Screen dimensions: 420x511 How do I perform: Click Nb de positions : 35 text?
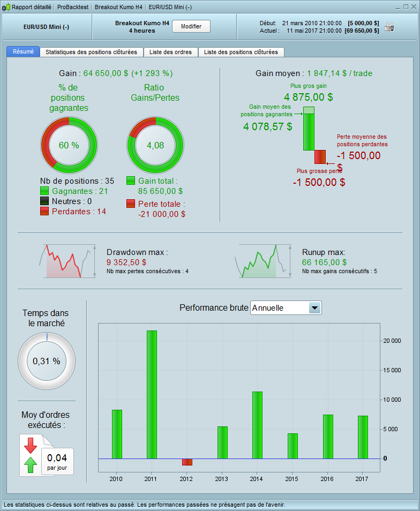(x=77, y=181)
